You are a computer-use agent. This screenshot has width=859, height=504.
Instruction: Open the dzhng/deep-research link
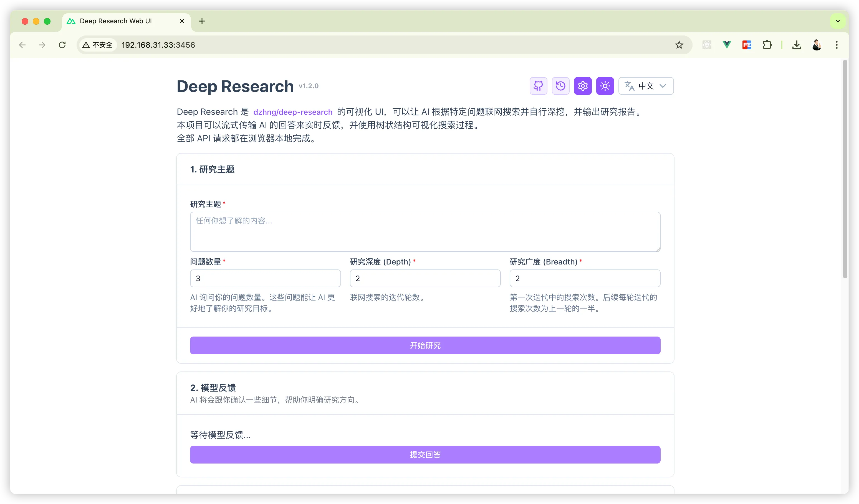pos(293,112)
